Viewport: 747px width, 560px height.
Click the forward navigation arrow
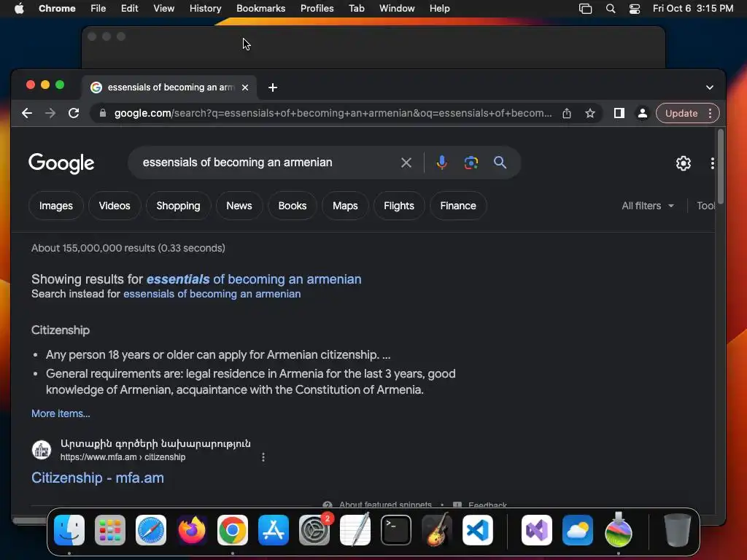coord(50,113)
